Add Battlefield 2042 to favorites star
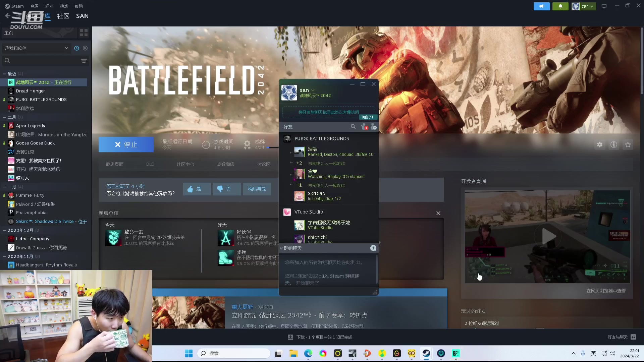The height and width of the screenshot is (362, 644). 628,144
